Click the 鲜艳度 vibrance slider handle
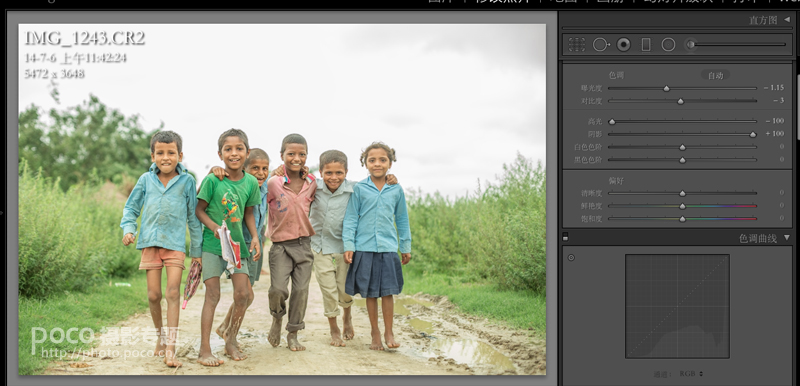Viewport: 800px width, 386px height. tap(683, 206)
